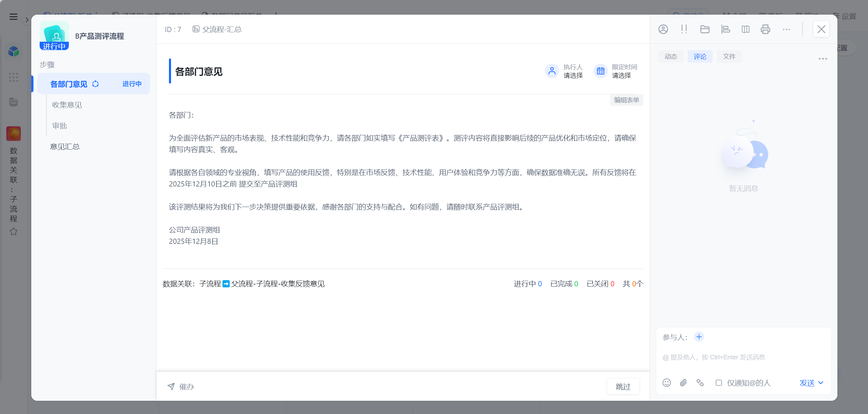Set priority with the double exclamation icon
The image size is (868, 414).
(x=684, y=29)
